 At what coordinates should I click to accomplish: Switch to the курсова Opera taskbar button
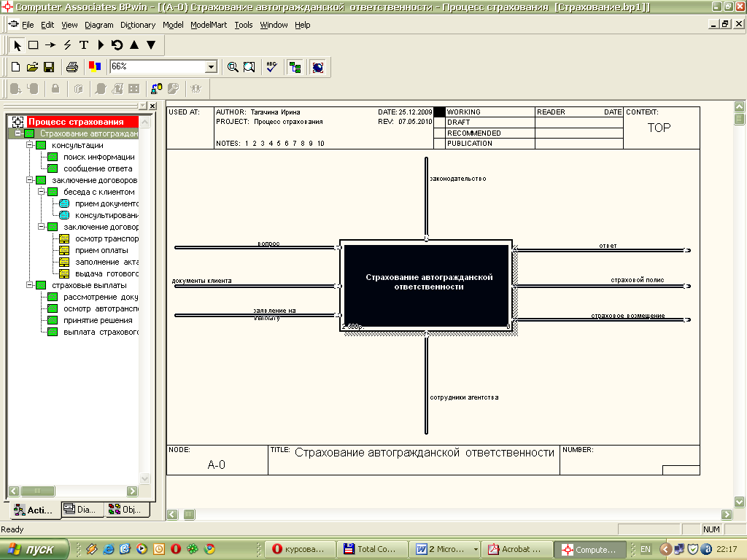(300, 550)
